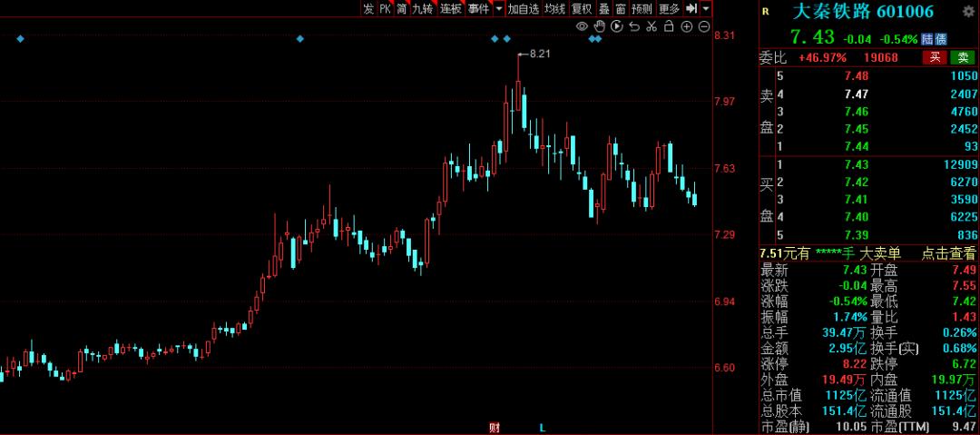Open the 事件 events menu
The height and width of the screenshot is (435, 980).
pos(479,8)
